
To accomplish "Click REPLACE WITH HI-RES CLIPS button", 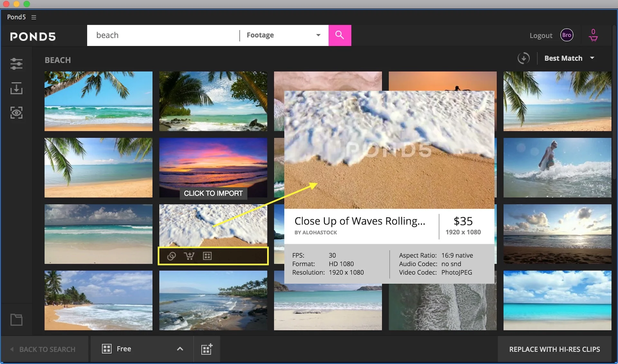I will tap(554, 349).
